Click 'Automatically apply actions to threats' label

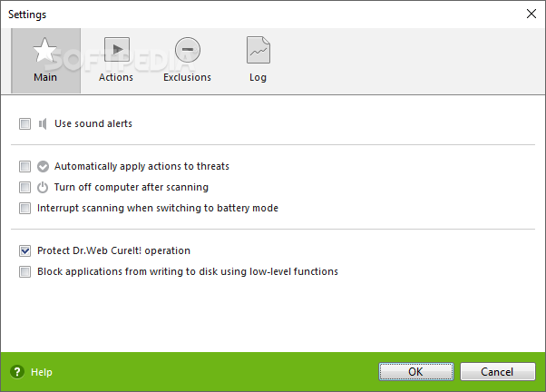[x=141, y=166]
